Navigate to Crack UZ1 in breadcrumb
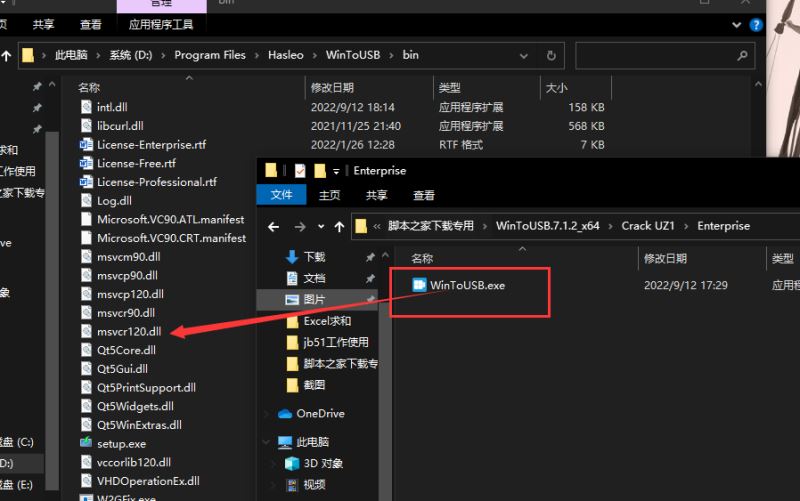Viewport: 800px width, 501px height. coord(648,226)
